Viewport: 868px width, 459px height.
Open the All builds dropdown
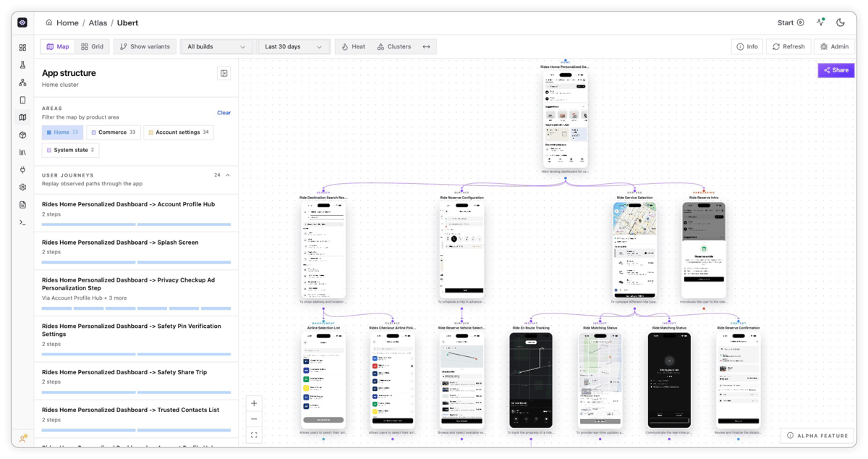pos(216,46)
